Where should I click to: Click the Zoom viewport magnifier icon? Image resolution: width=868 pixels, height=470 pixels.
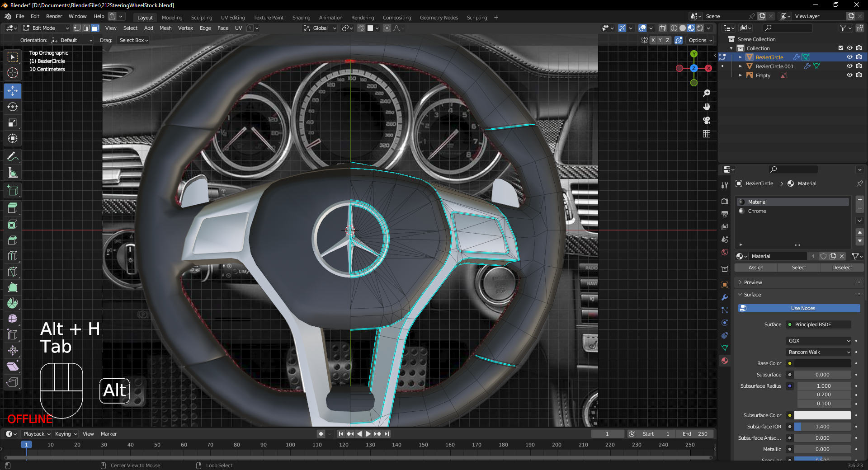(x=707, y=93)
